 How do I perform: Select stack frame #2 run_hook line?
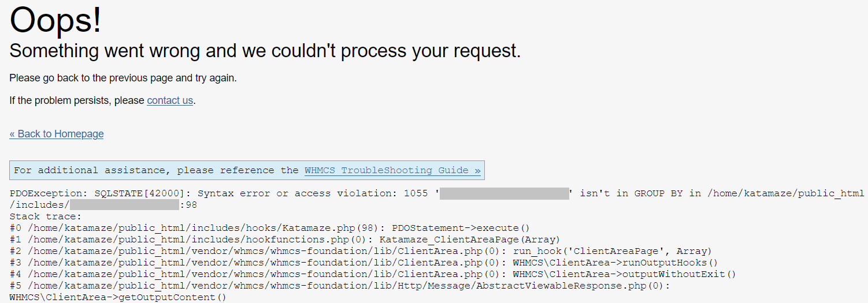pyautogui.click(x=361, y=251)
